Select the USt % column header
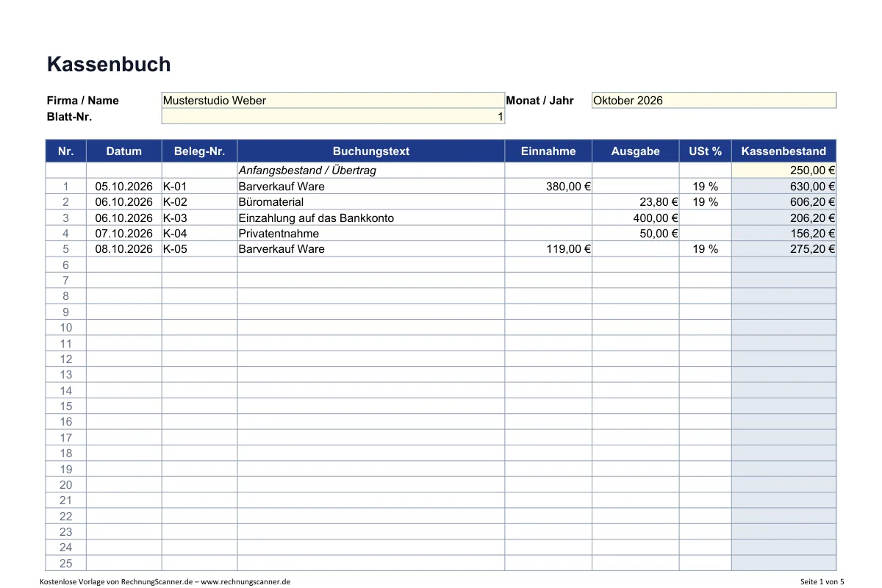This screenshot has width=882, height=588. [706, 151]
